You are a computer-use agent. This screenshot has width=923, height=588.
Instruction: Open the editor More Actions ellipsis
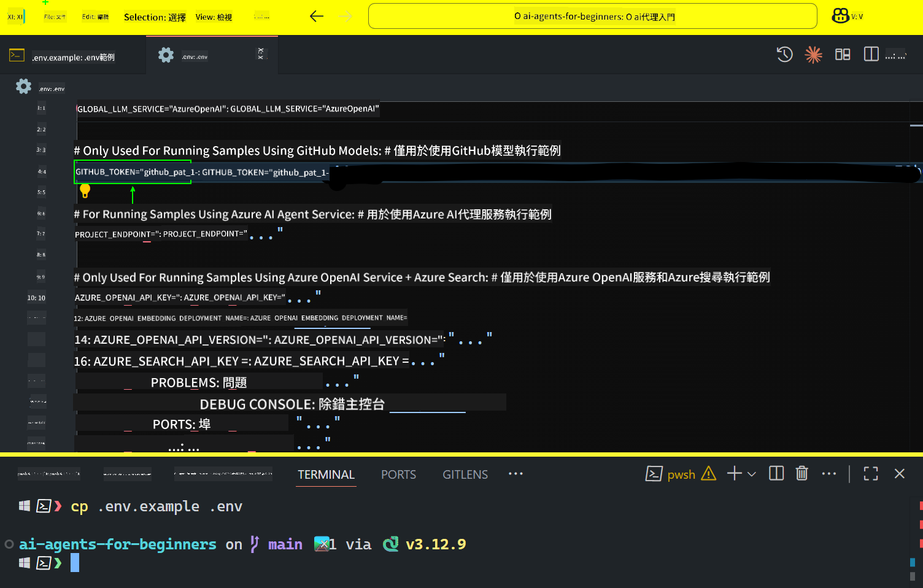click(x=895, y=56)
